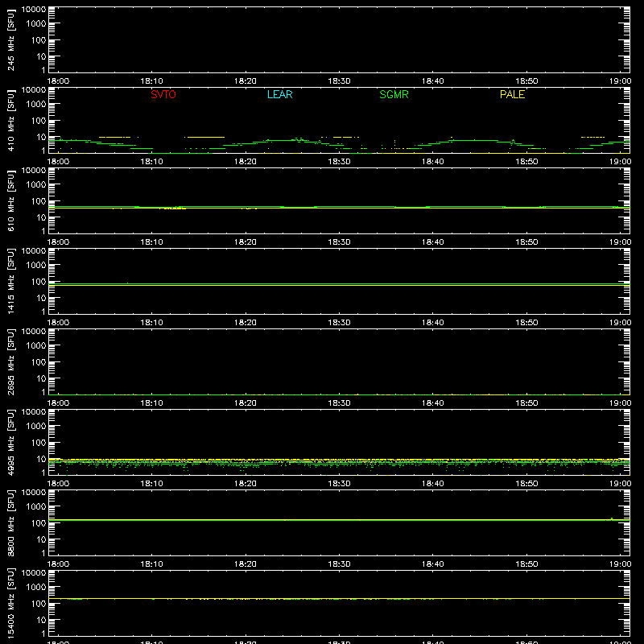
Task: Click 19:00 label under 8800 MHz plot
Action: (x=620, y=564)
